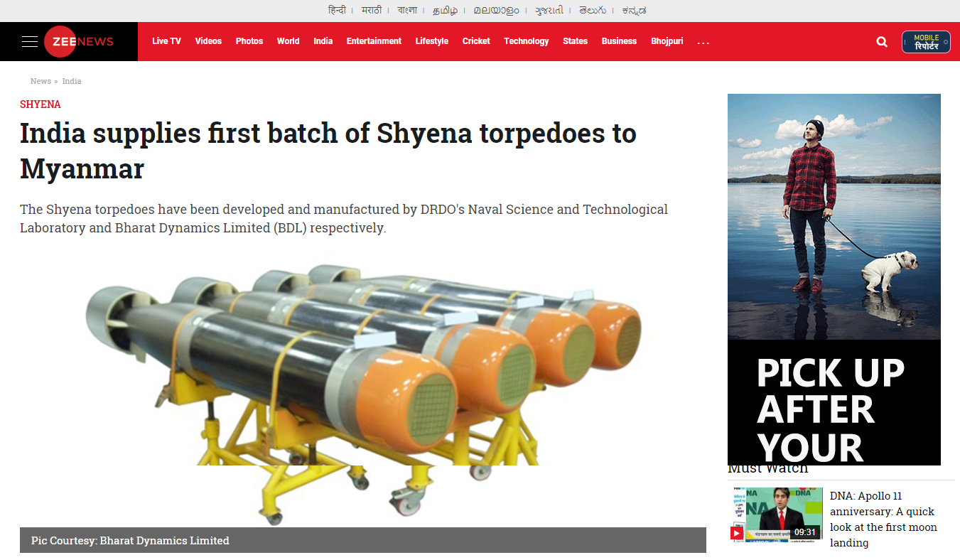Click the red play icon on DNA video
Screen dimensions: 960x560
click(x=737, y=533)
